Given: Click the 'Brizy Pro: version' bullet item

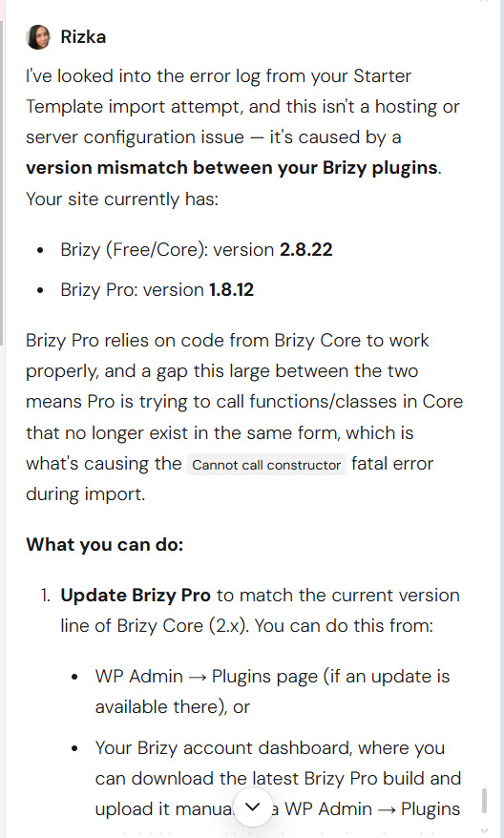Looking at the screenshot, I should coord(132,289).
